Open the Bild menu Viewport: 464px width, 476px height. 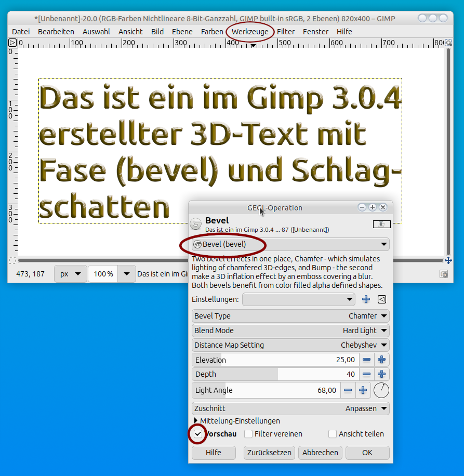[157, 32]
